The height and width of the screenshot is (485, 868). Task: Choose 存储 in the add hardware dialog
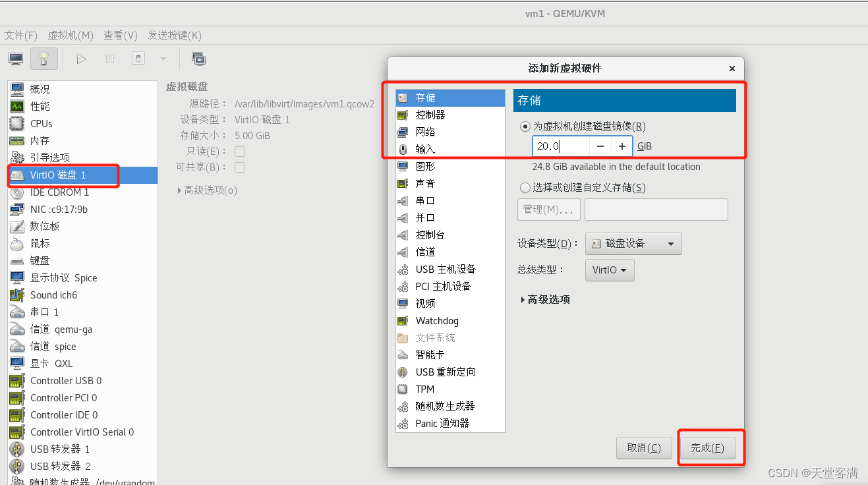(450, 98)
